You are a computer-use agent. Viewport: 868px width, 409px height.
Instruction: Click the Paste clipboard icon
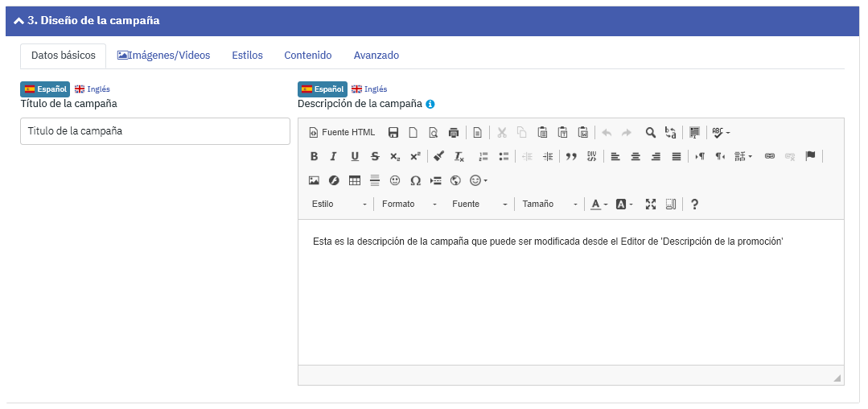542,133
